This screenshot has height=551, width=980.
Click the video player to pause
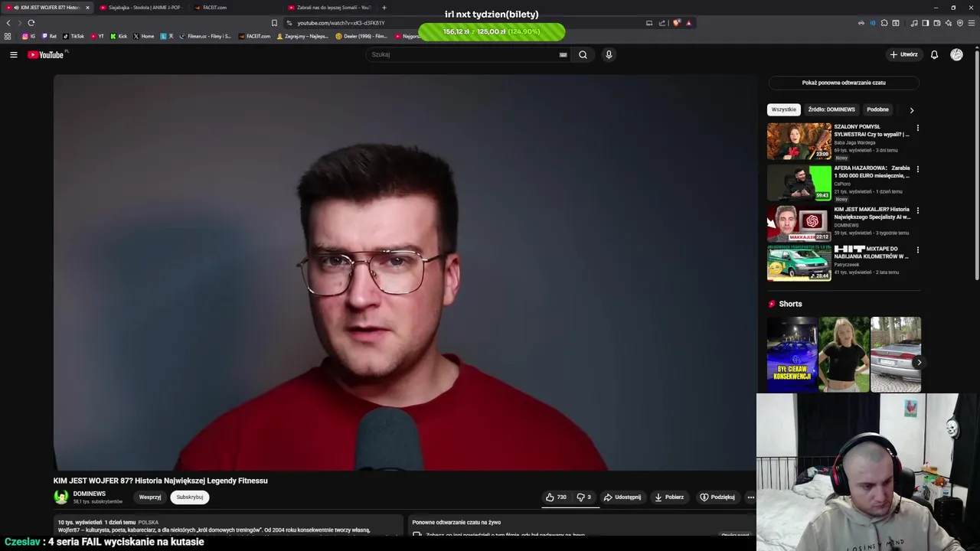coord(404,272)
